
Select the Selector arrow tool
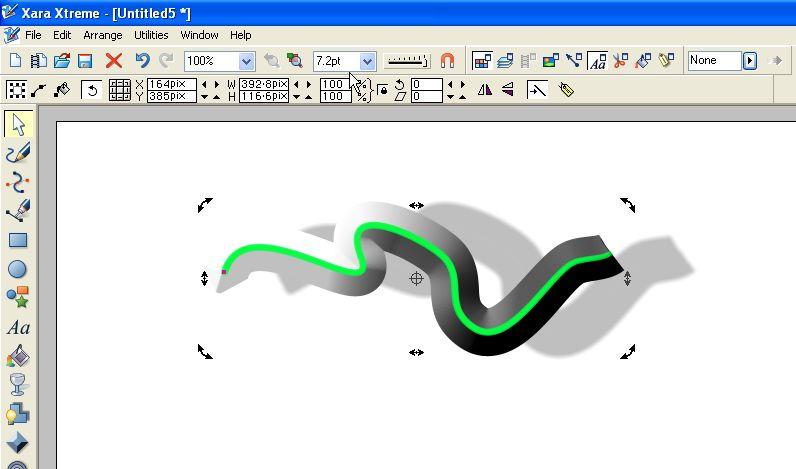coord(18,124)
